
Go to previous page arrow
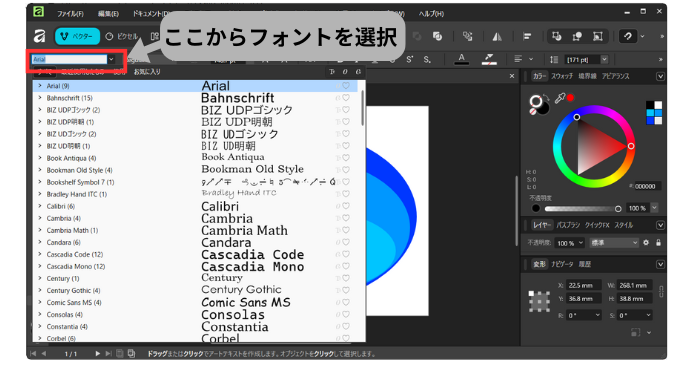[44, 353]
